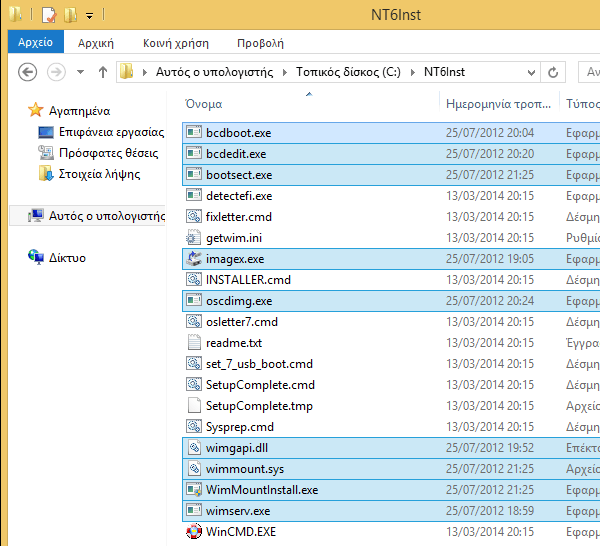Click the folder icon in address bar

127,72
